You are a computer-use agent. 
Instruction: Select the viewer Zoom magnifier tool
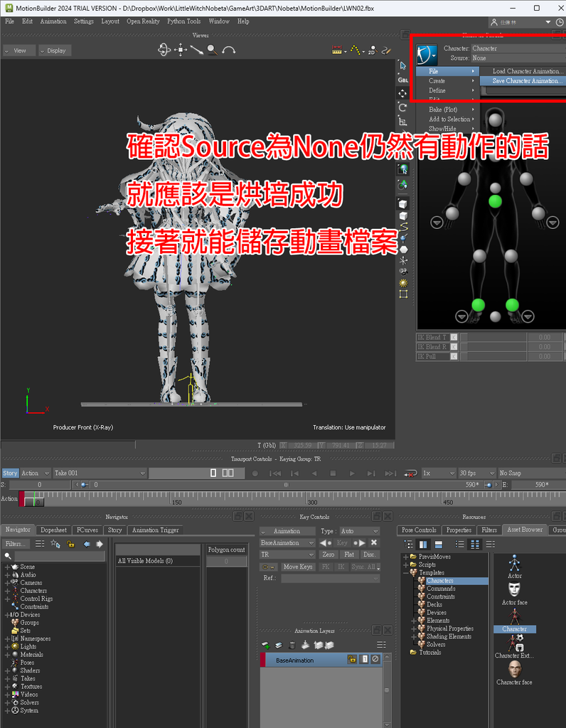[213, 50]
